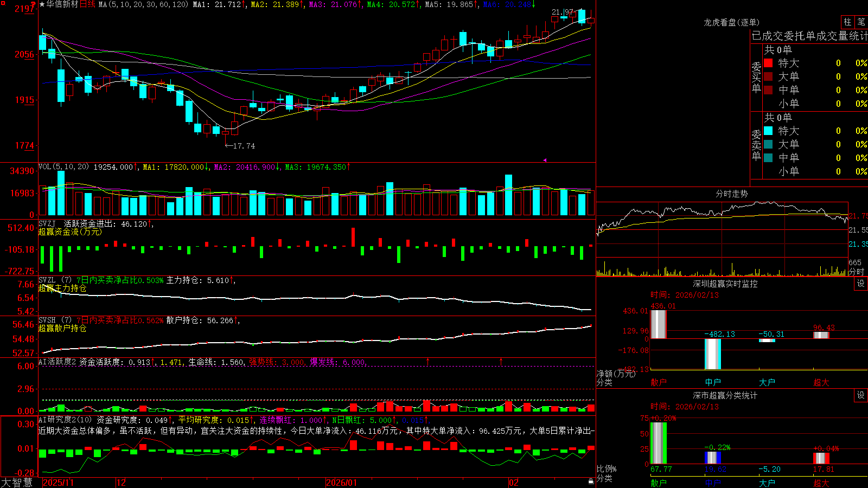
Task: Click the 17.74 low price label
Action: click(244, 146)
